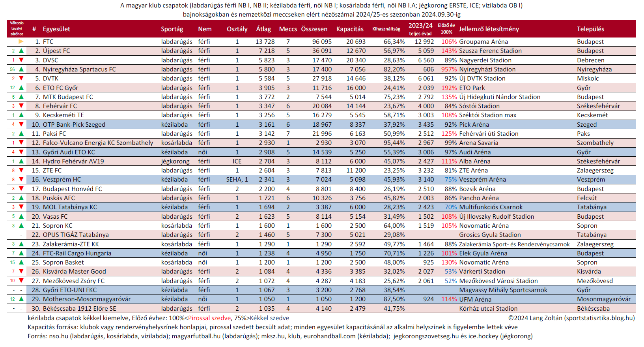Click the 13 728 average for FTC
The height and width of the screenshot is (347, 644).
(265, 41)
